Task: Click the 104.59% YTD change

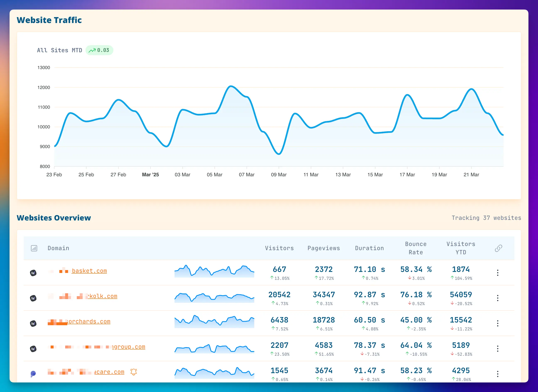Action: point(461,278)
